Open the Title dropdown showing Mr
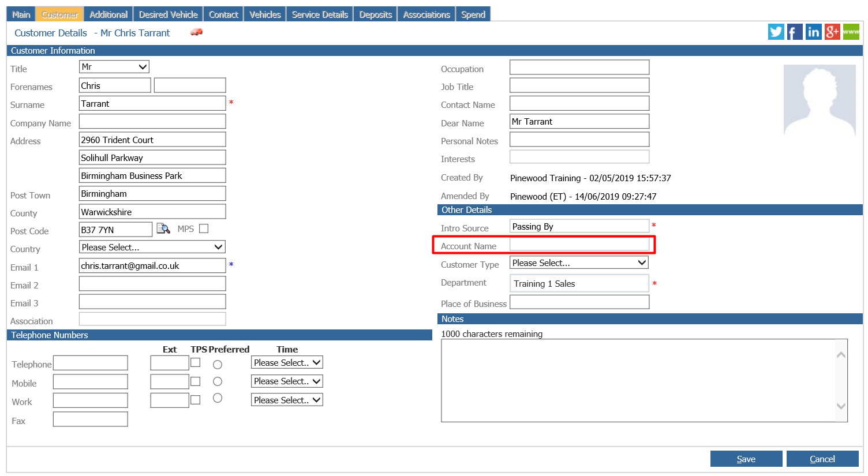 (114, 67)
